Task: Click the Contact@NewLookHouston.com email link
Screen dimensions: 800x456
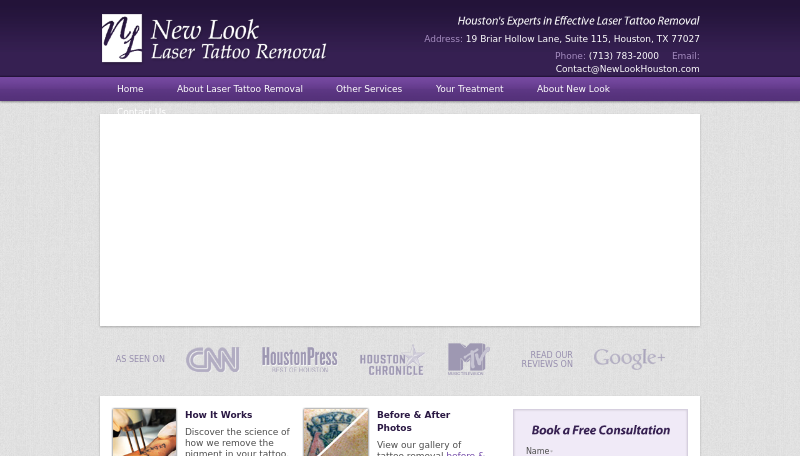Action: (x=628, y=69)
